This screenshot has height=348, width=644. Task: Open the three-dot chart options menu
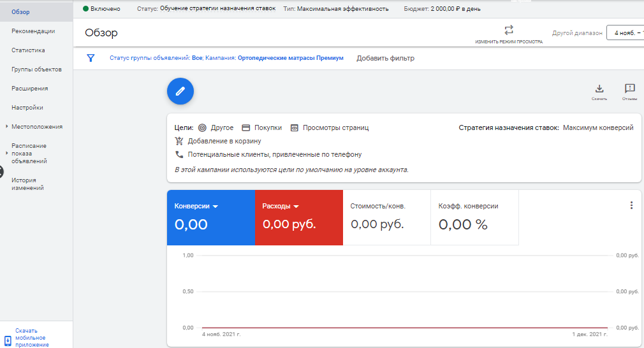tap(631, 205)
